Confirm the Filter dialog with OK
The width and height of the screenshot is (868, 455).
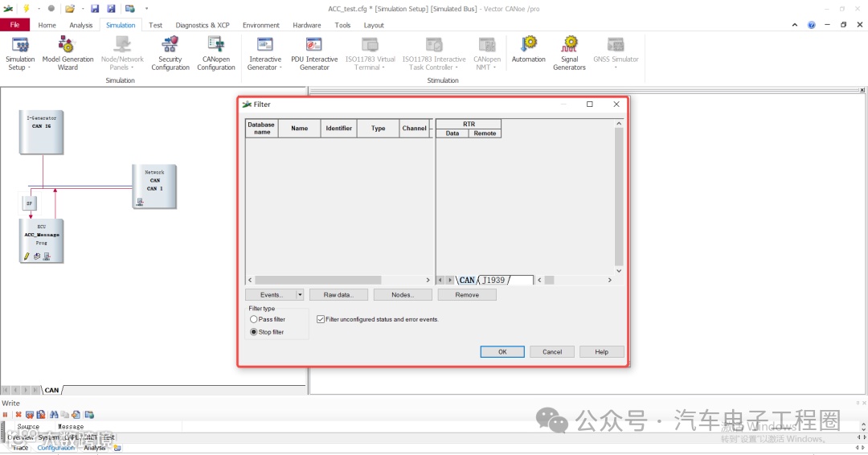click(502, 352)
